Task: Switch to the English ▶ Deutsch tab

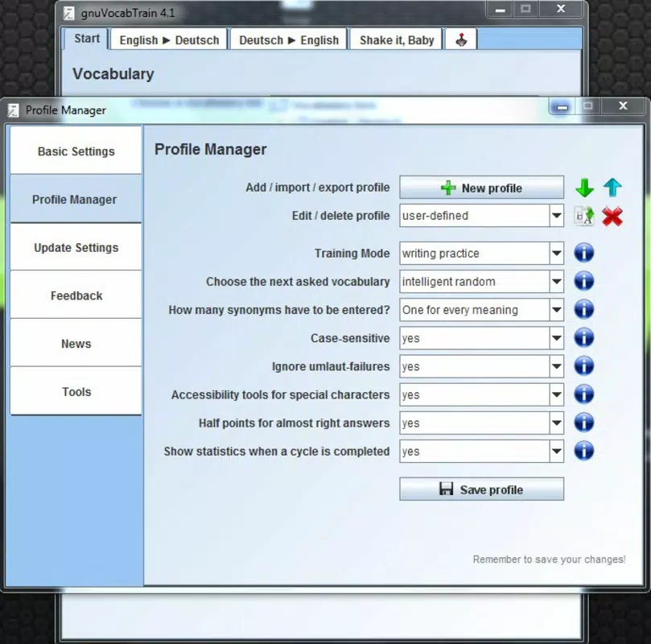Action: click(x=169, y=40)
